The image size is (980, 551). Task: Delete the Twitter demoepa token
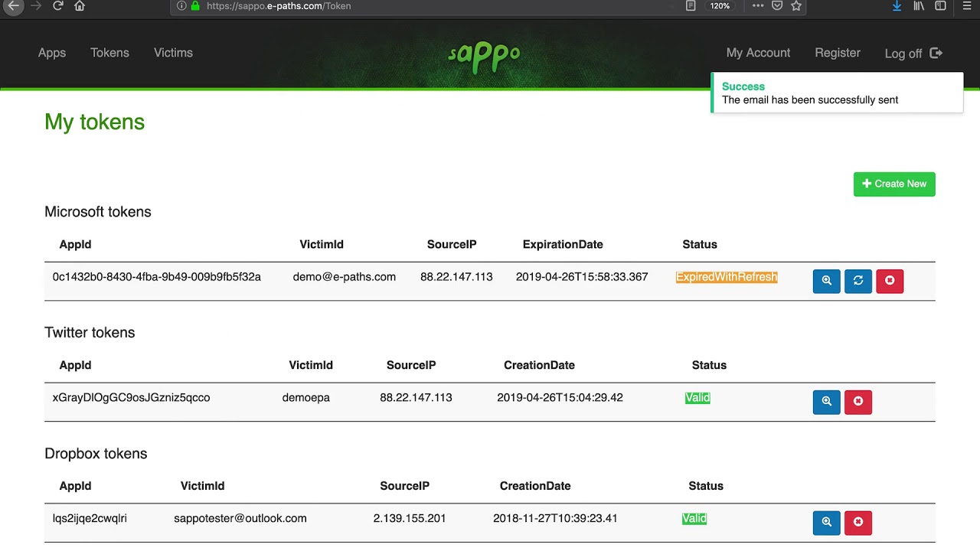click(858, 402)
